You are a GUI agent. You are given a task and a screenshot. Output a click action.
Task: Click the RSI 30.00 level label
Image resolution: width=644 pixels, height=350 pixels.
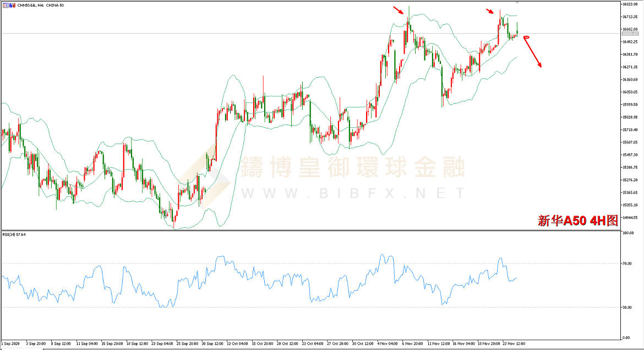[626, 307]
